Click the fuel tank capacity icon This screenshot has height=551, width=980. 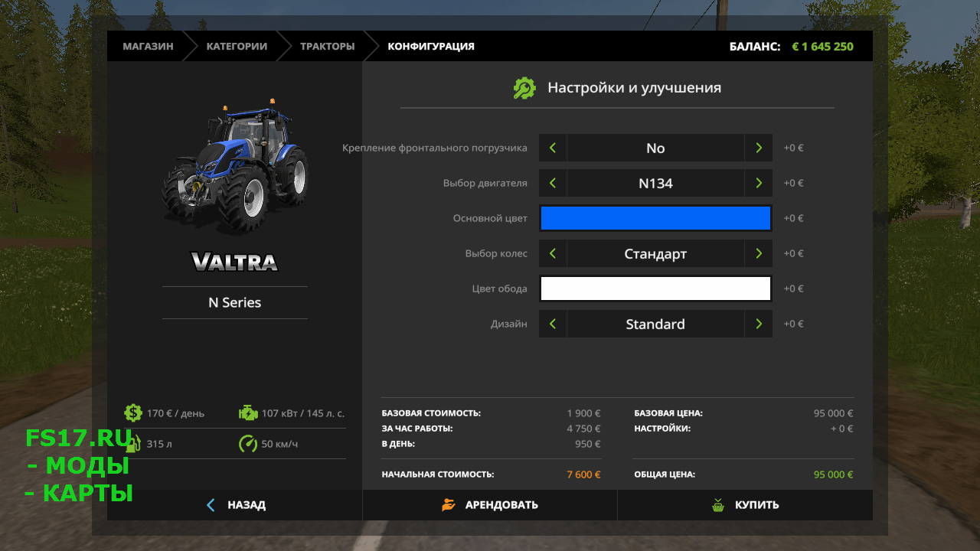point(133,444)
